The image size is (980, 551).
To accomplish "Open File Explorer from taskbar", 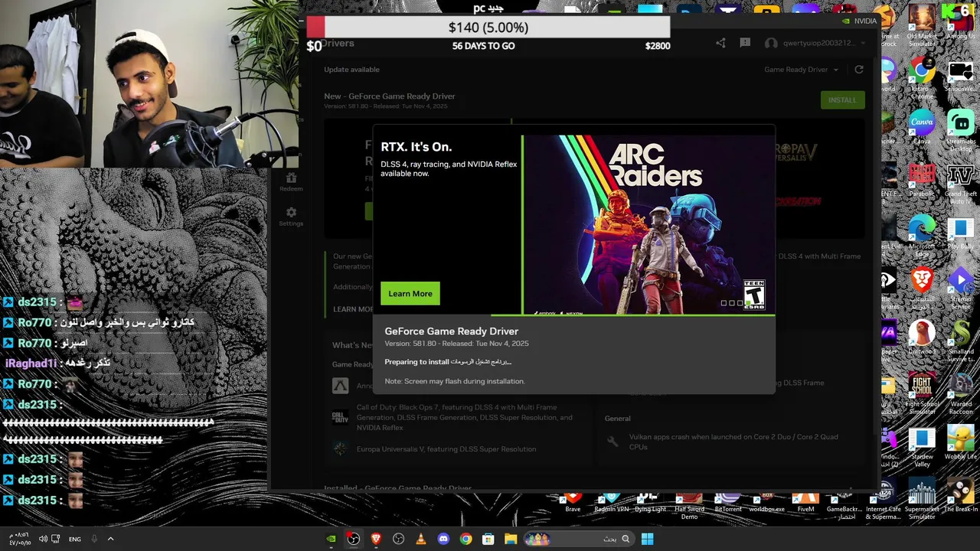I will click(x=510, y=539).
